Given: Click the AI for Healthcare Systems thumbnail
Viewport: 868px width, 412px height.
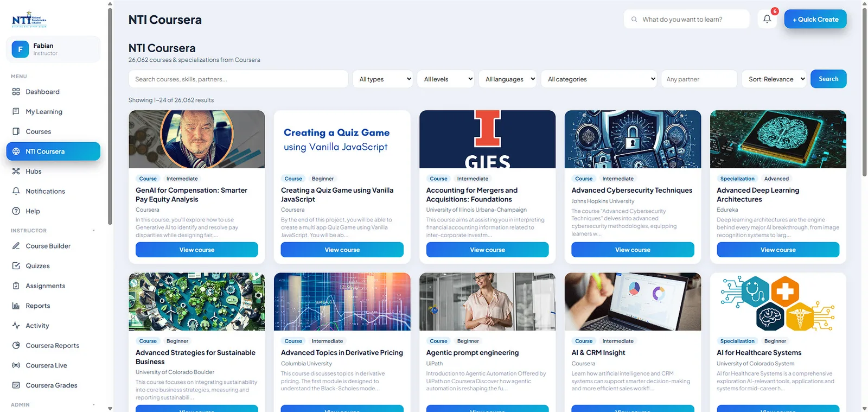Looking at the screenshot, I should 778,302.
